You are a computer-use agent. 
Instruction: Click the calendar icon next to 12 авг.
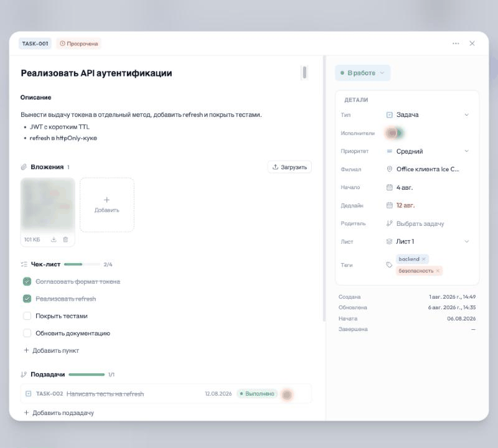390,205
